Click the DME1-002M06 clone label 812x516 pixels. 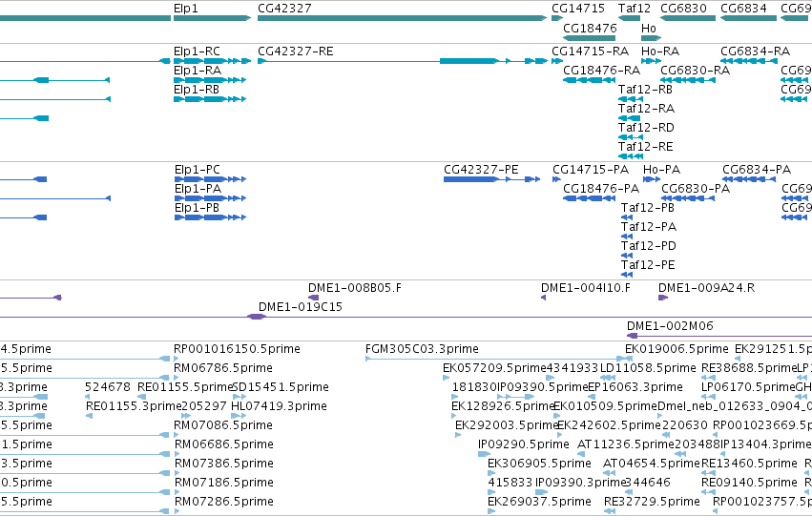pyautogui.click(x=670, y=326)
